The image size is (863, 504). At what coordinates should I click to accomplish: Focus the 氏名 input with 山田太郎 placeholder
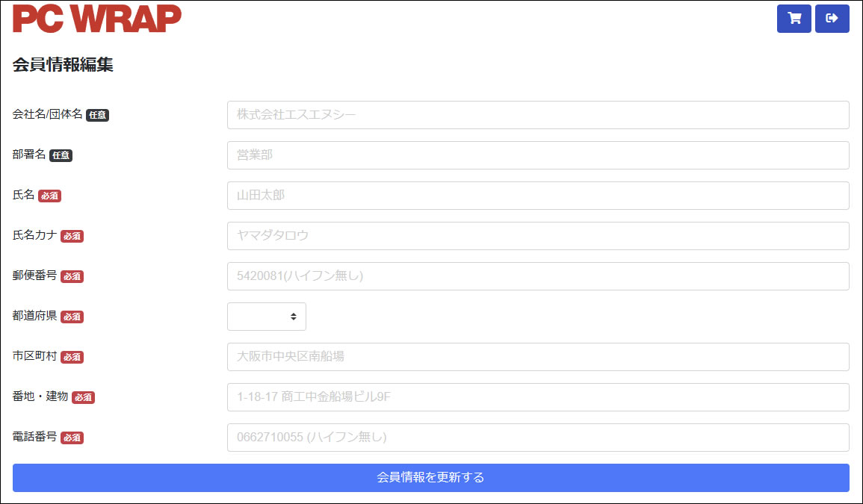[538, 196]
